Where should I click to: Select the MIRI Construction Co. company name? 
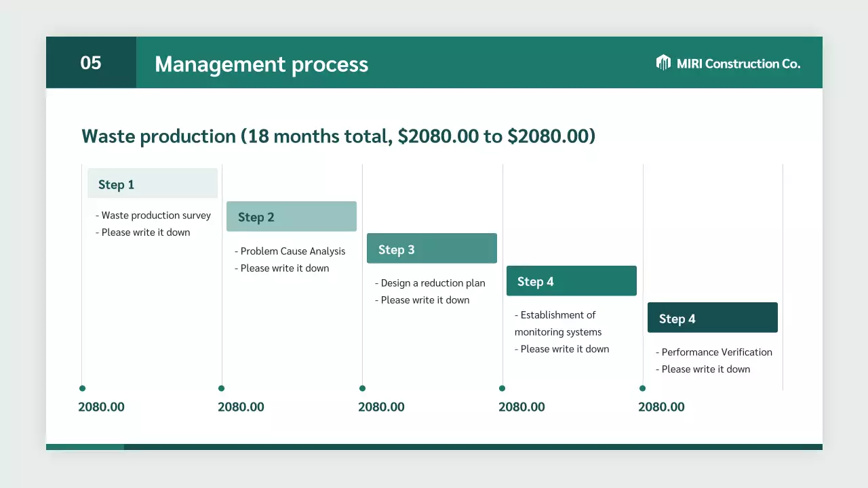[738, 64]
